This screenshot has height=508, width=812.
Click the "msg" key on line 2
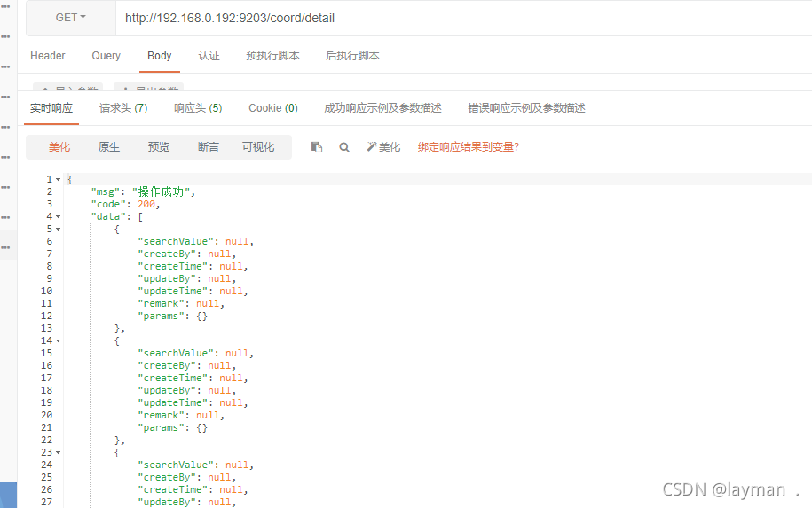[x=105, y=191]
